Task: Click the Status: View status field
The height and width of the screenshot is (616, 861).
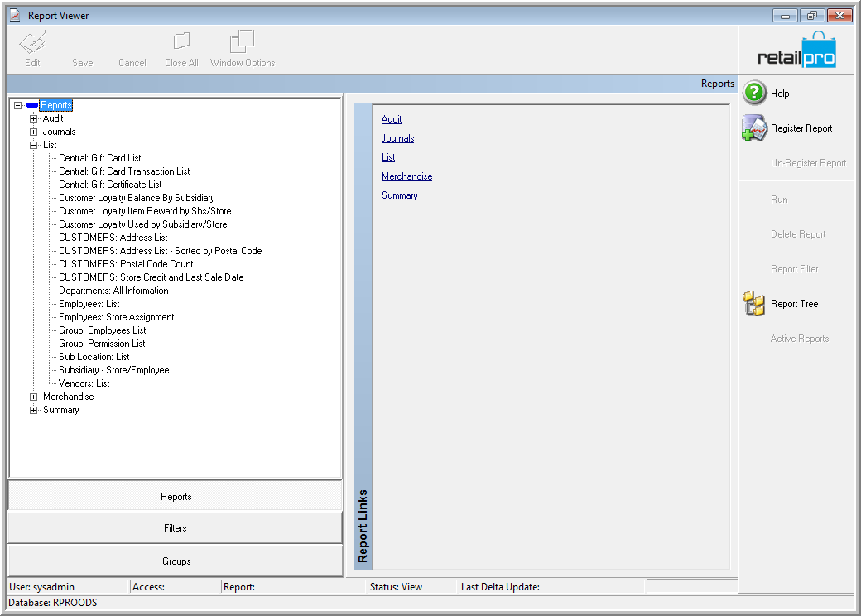Action: pos(411,587)
